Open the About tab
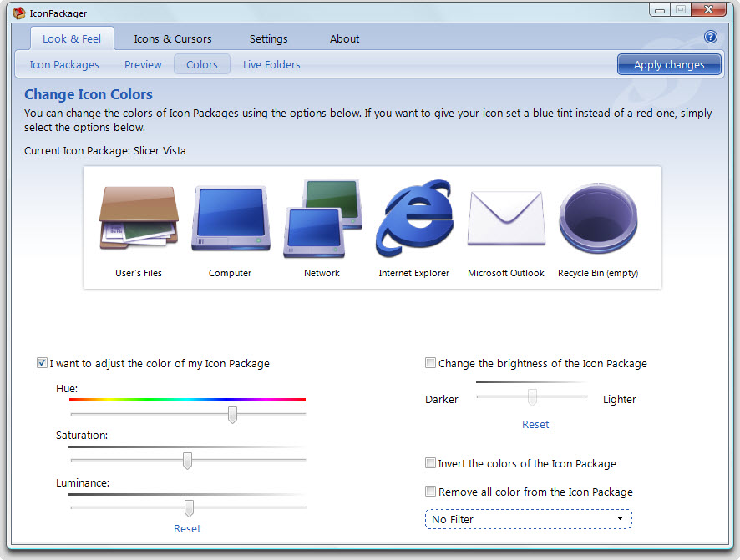Screen dimensions: 740x560 (344, 38)
